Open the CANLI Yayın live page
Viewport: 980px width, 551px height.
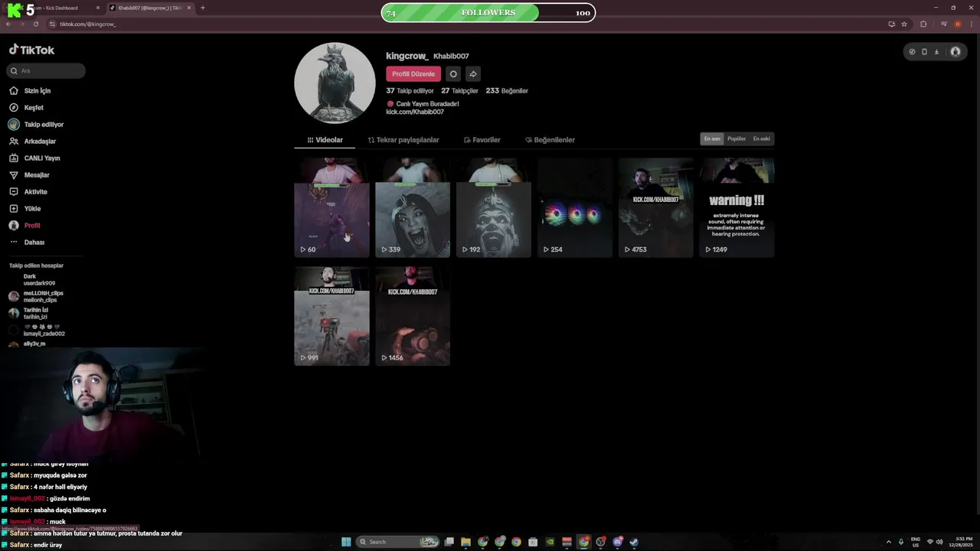pos(34,158)
